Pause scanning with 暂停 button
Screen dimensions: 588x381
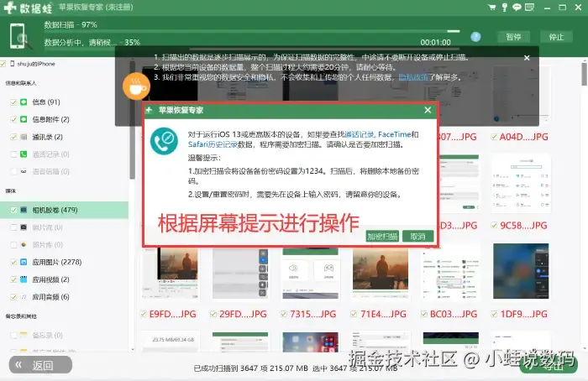[513, 37]
